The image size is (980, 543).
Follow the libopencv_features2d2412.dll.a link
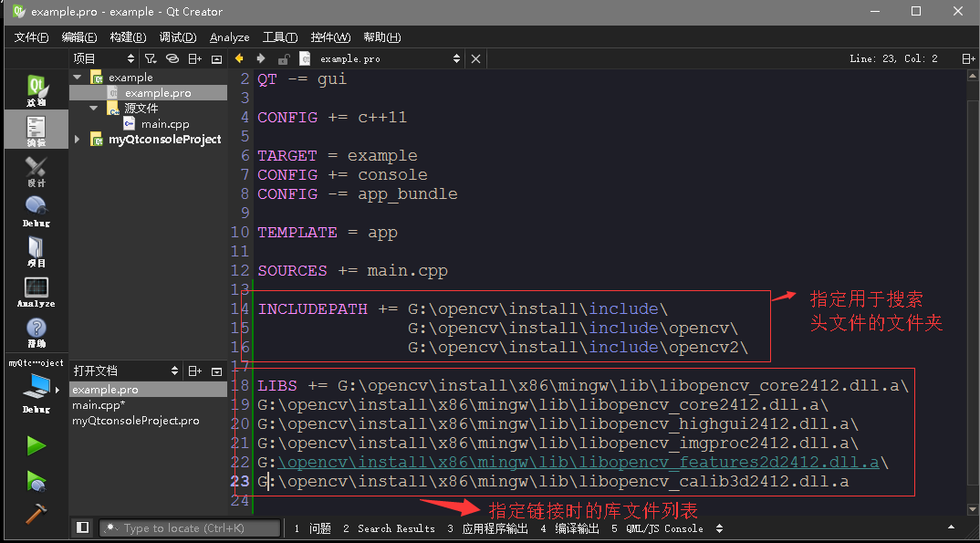[x=579, y=463]
